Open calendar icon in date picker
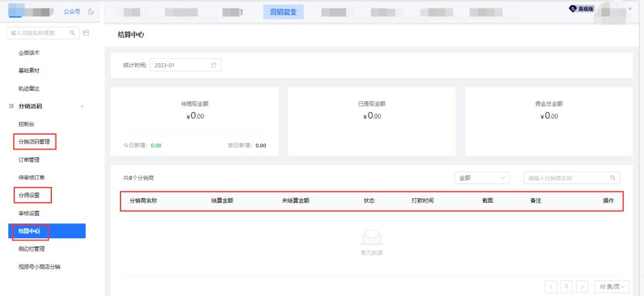The width and height of the screenshot is (644, 296). [x=213, y=65]
